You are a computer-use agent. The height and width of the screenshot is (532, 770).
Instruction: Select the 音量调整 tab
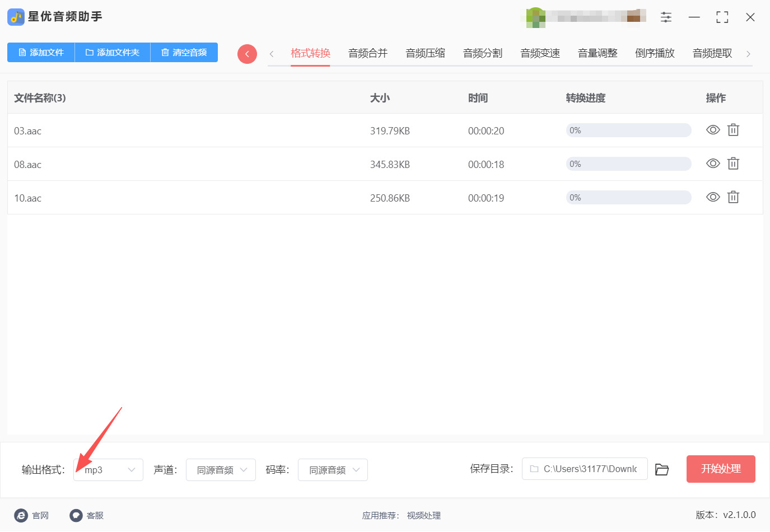598,53
